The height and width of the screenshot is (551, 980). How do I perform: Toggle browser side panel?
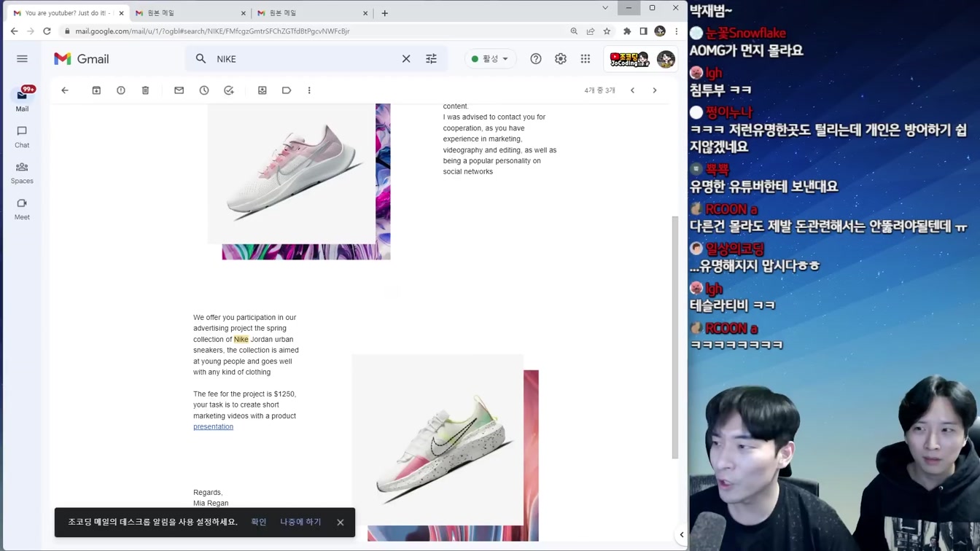click(643, 31)
